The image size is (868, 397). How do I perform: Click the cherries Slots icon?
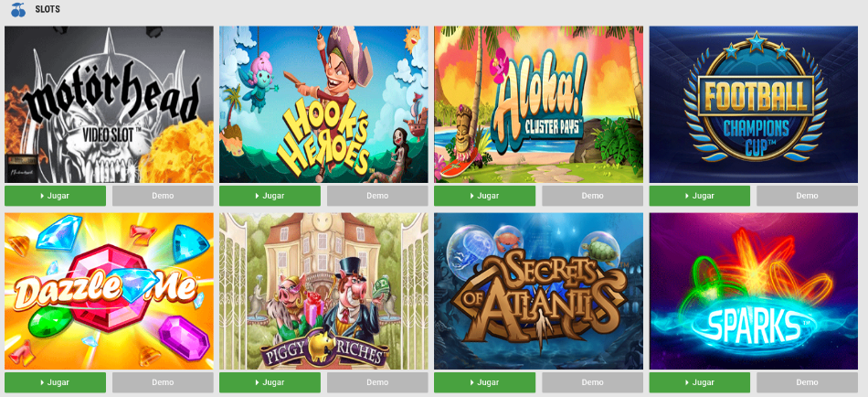point(17,9)
